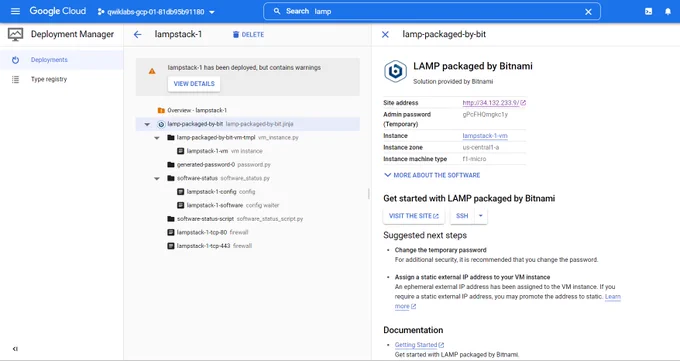Image resolution: width=680 pixels, height=361 pixels.
Task: Collapse the software-status tree node
Action: (x=157, y=178)
